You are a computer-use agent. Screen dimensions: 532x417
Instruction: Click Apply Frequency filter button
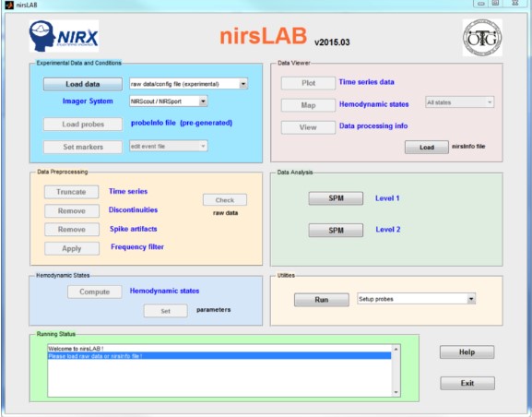pyautogui.click(x=72, y=248)
